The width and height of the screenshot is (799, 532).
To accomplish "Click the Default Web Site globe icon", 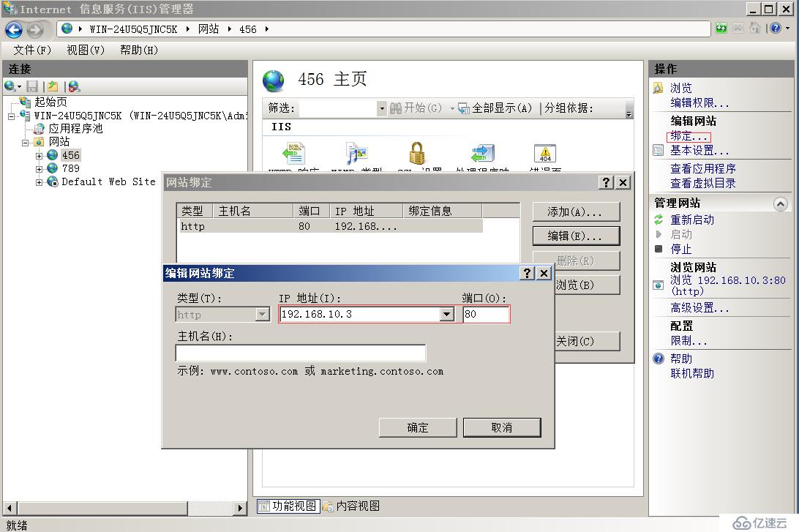I will 53,181.
